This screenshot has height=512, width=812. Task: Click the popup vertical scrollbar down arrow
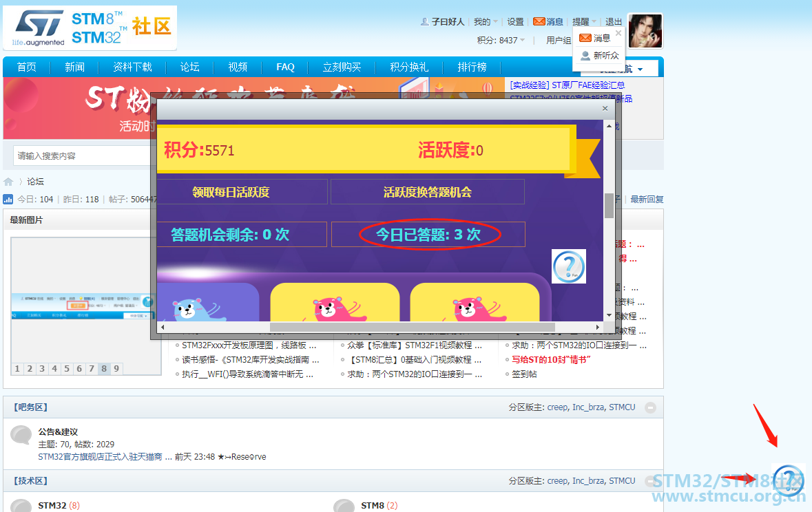pos(609,315)
